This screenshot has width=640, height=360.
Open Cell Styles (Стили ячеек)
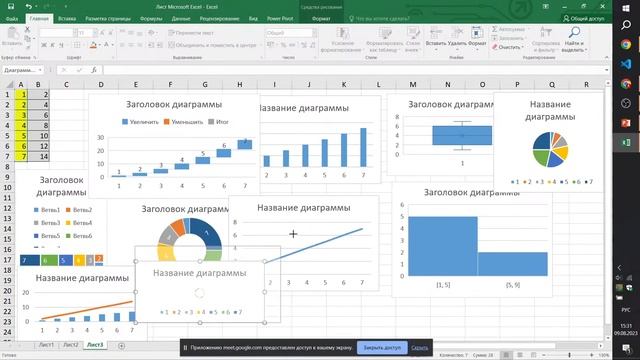coord(413,39)
